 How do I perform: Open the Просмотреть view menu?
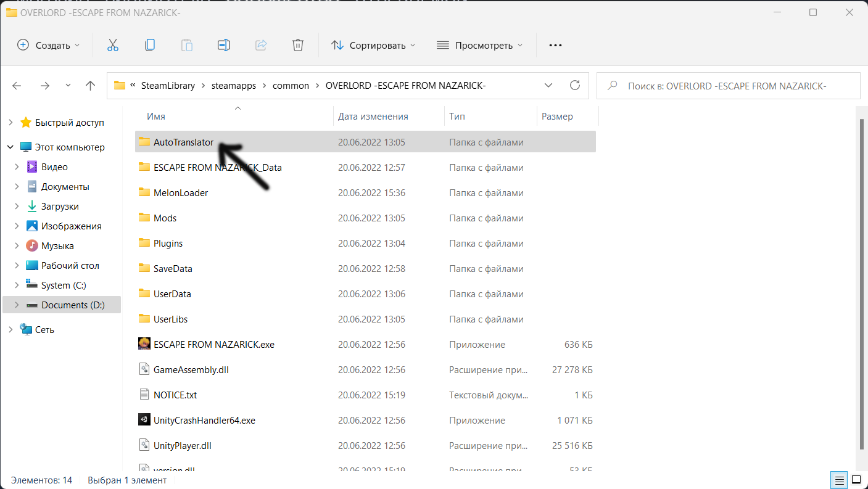(x=479, y=45)
